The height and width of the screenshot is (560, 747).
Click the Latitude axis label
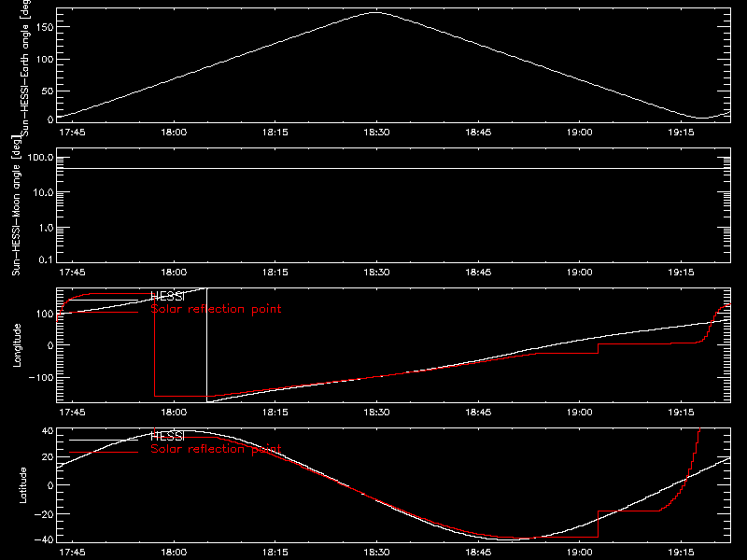coord(22,485)
